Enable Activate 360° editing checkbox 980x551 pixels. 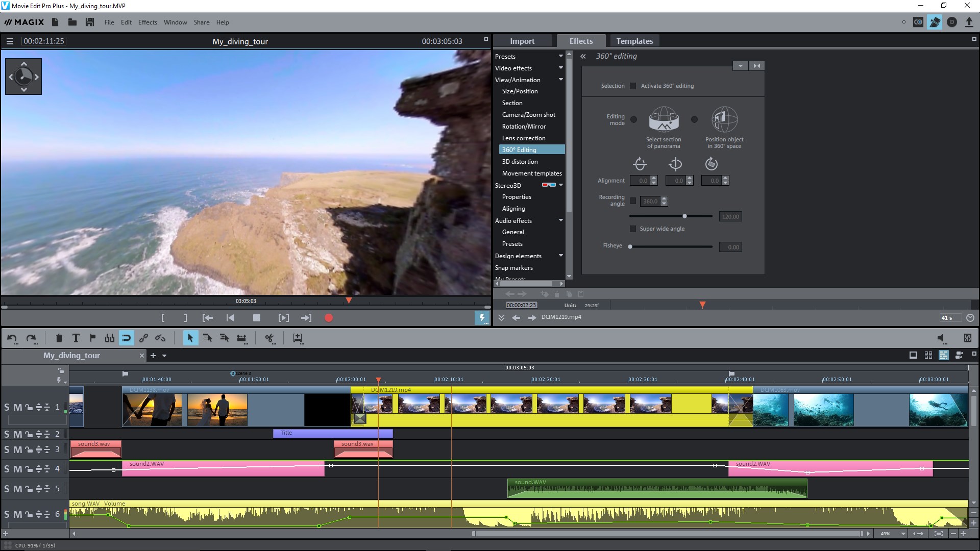(x=633, y=86)
